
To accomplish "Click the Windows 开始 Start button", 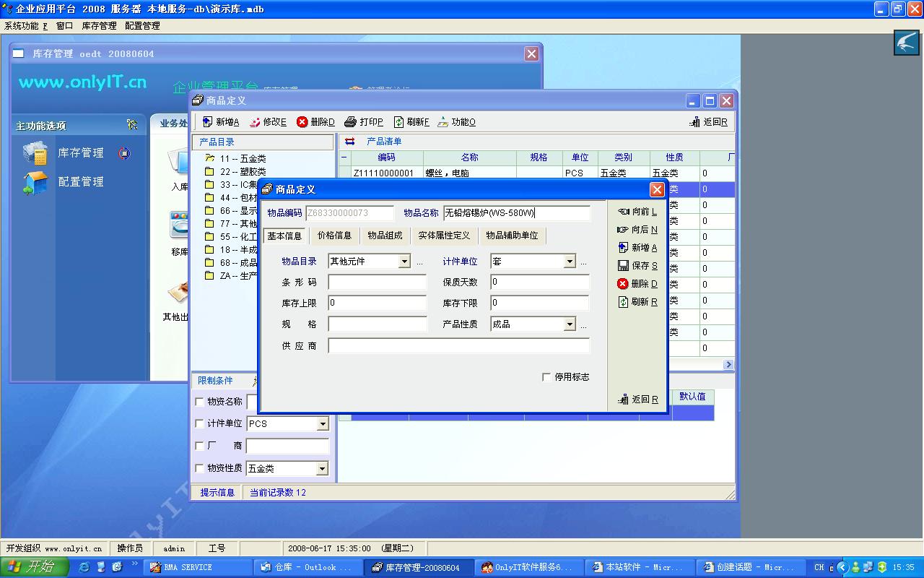I will (35, 567).
